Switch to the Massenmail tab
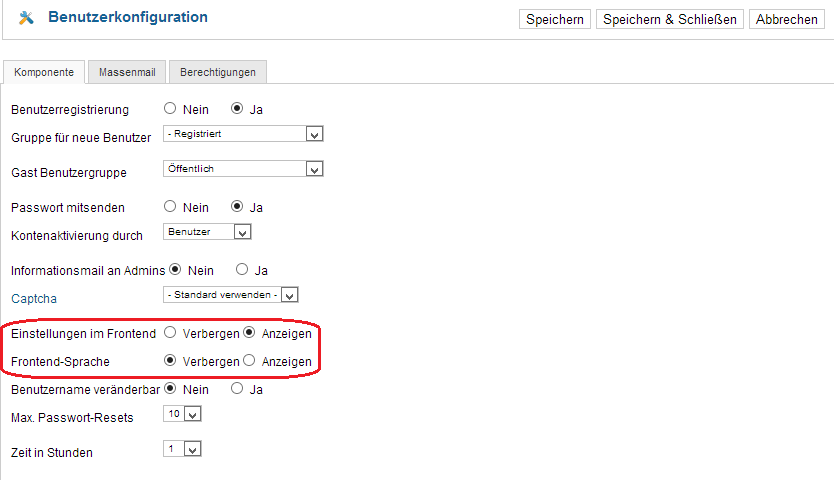This screenshot has height=480, width=834. click(127, 72)
